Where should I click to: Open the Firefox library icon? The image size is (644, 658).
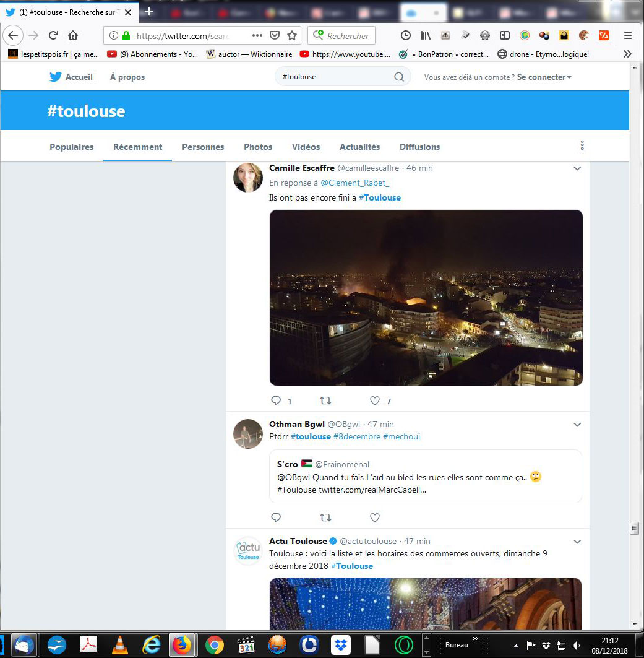pos(426,36)
